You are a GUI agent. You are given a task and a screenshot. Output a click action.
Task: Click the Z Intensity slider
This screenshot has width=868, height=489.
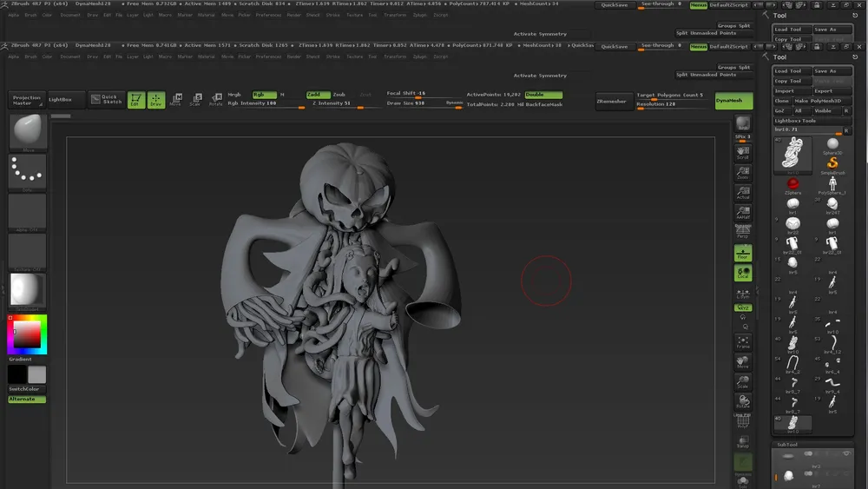pos(336,103)
